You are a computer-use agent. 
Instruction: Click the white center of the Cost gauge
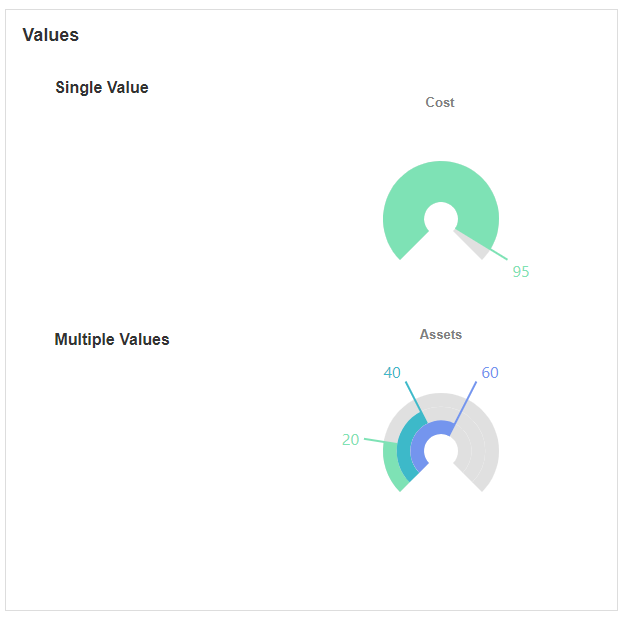point(441,219)
